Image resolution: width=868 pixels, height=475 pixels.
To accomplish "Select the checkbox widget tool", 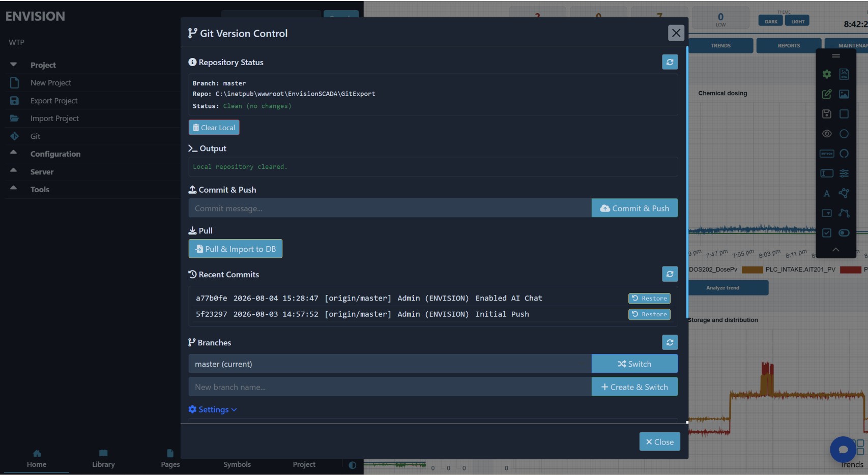I will point(827,233).
